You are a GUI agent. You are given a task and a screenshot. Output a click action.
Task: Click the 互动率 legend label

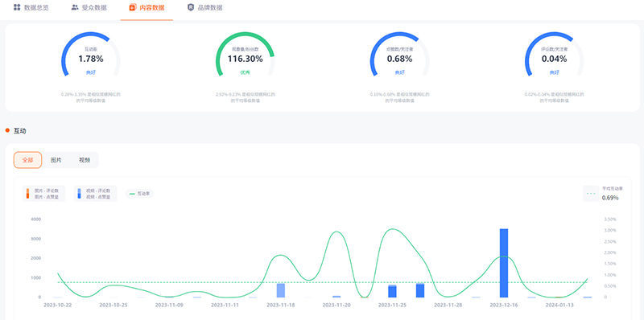point(143,194)
